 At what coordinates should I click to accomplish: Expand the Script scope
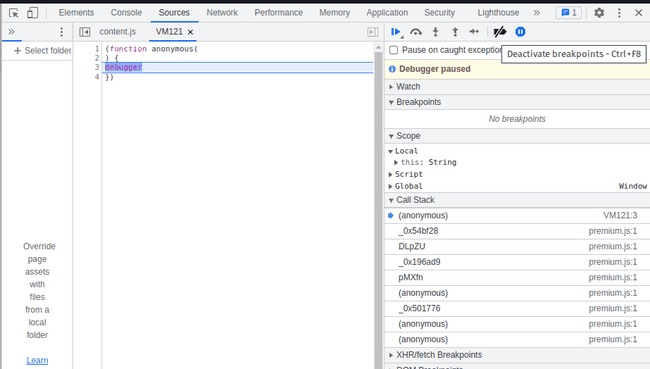[x=390, y=175]
